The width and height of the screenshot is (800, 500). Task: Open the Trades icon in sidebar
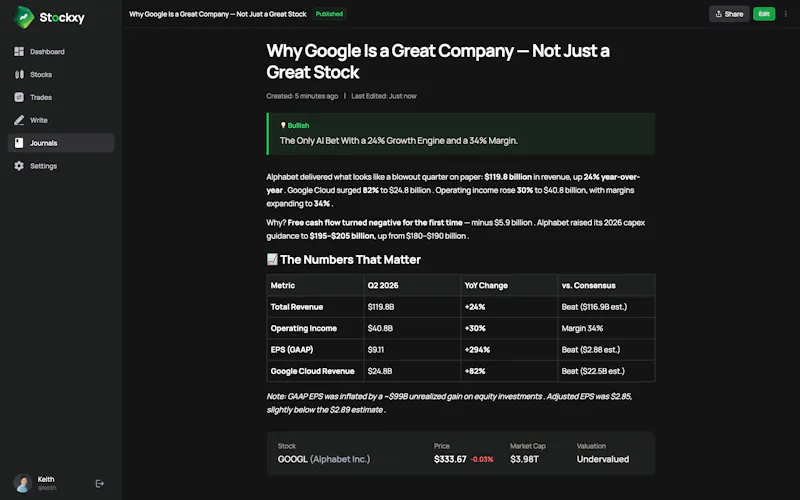click(19, 97)
